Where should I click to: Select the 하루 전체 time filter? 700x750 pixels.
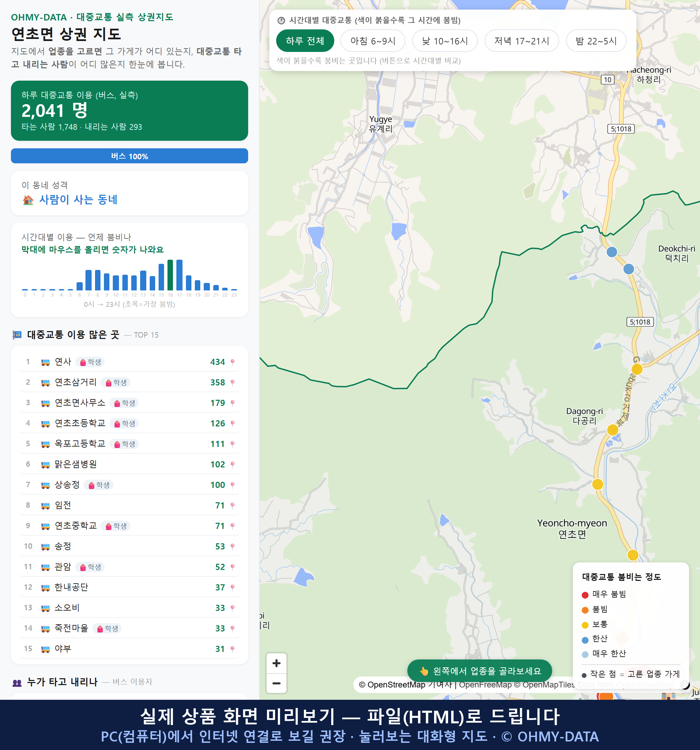point(305,41)
